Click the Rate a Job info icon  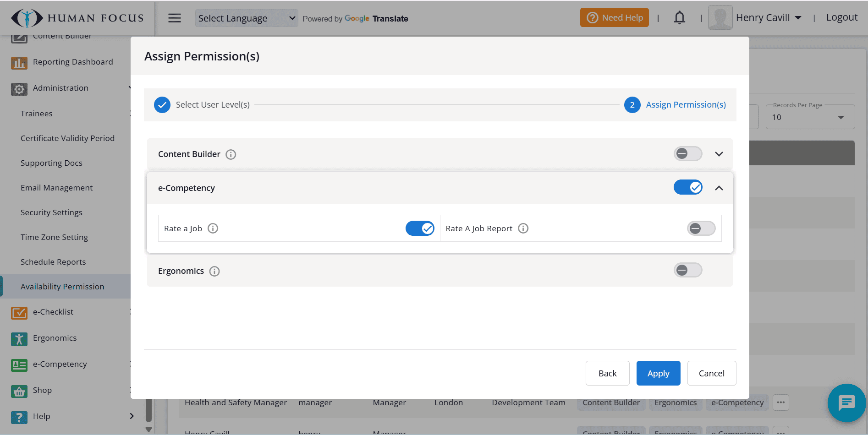coord(213,228)
